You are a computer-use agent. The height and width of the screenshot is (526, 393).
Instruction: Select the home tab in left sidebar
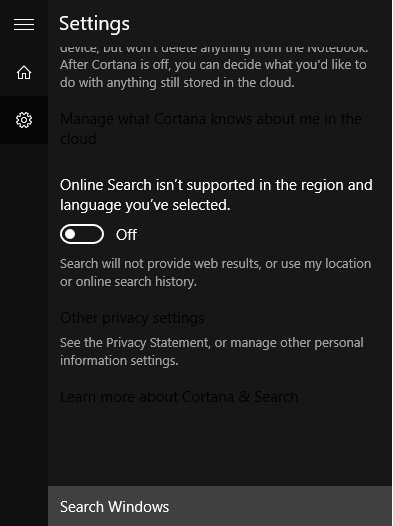(24, 72)
